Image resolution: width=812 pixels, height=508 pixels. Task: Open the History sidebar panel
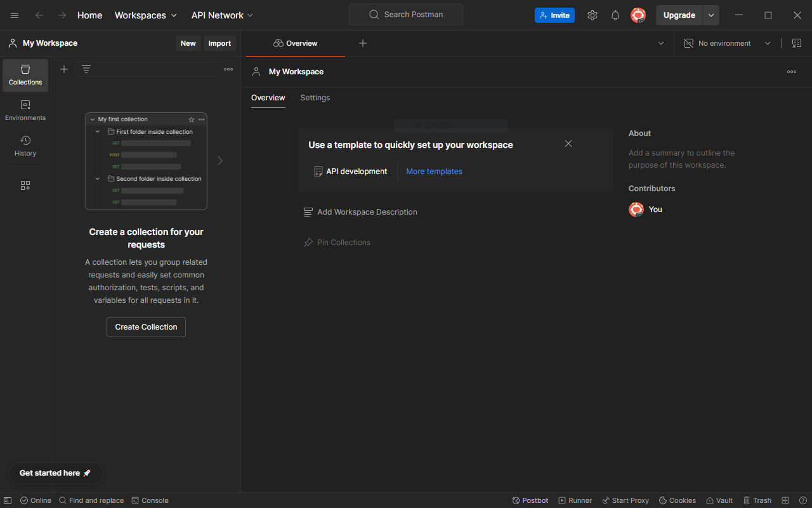click(25, 146)
